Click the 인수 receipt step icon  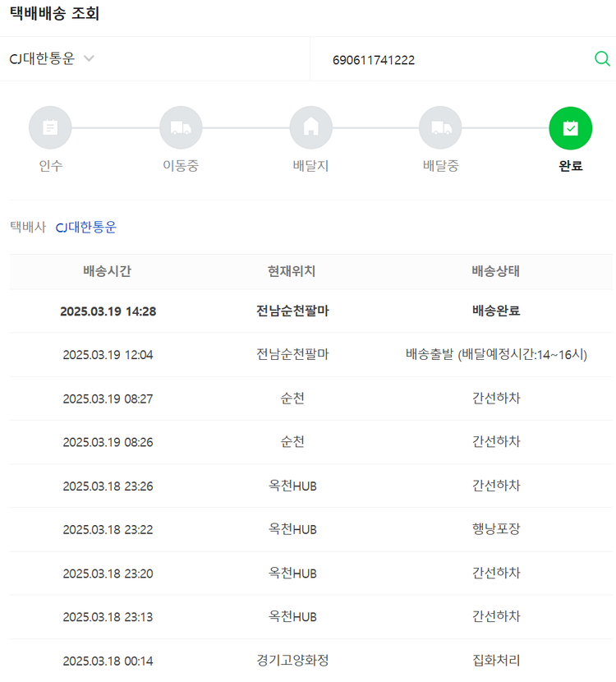(50, 128)
